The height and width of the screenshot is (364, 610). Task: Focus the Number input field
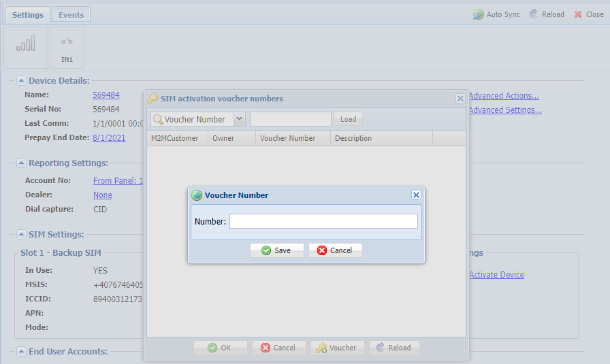pos(323,221)
